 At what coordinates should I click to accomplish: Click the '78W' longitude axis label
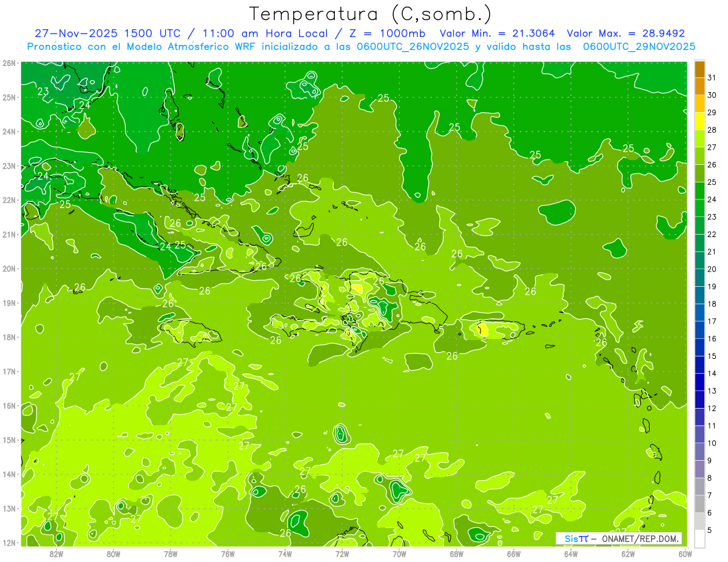click(x=170, y=554)
